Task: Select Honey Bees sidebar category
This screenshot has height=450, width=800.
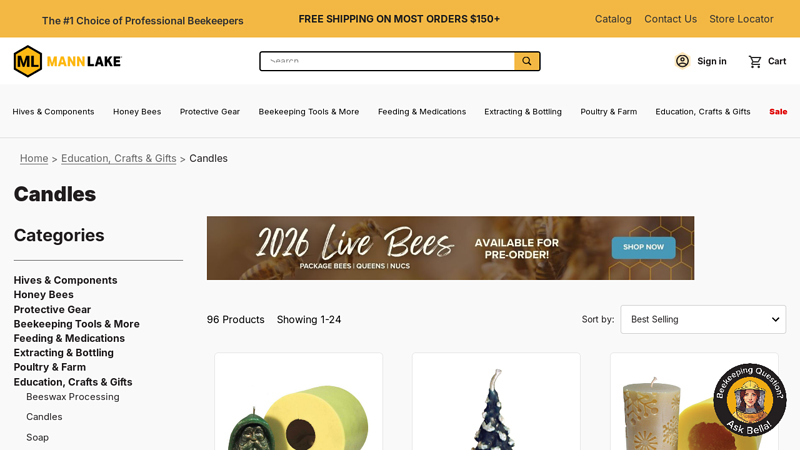Action: coord(43,294)
